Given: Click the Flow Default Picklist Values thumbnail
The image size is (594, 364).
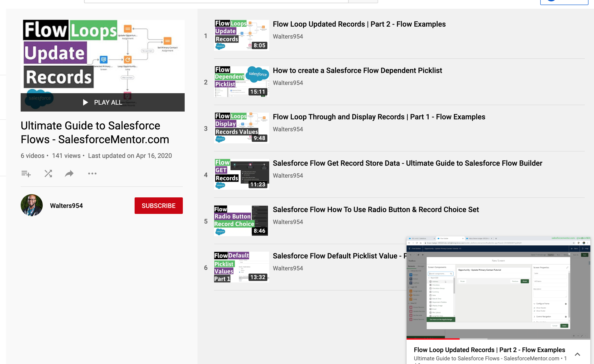Looking at the screenshot, I should [241, 267].
